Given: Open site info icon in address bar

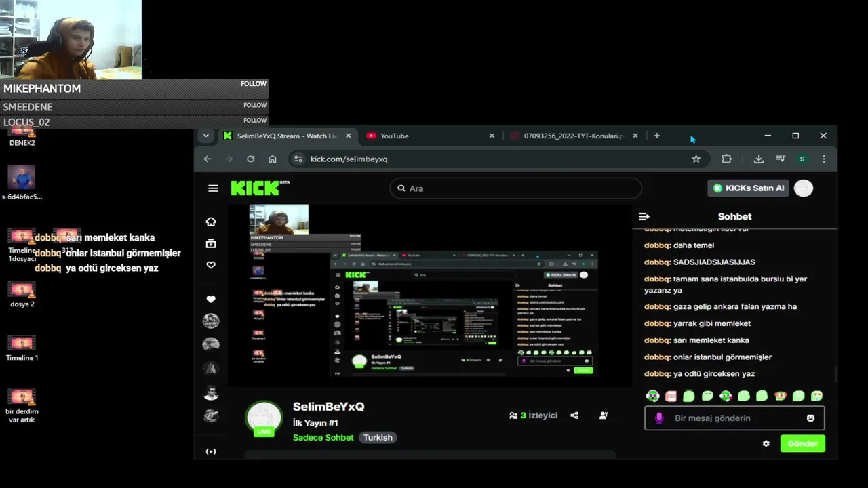Looking at the screenshot, I should pos(298,159).
